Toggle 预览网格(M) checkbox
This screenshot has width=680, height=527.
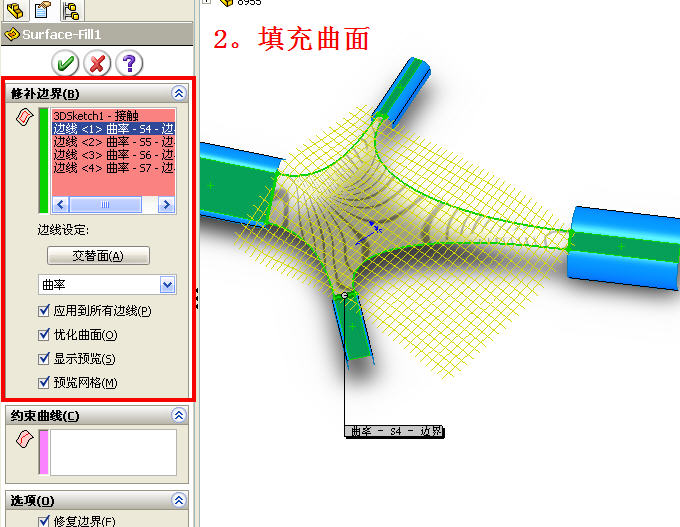tap(44, 382)
